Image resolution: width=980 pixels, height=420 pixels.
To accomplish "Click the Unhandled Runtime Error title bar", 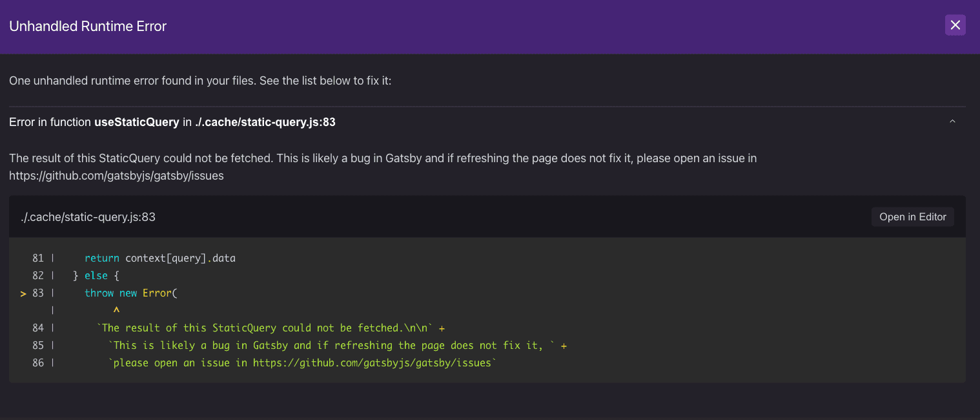I will [x=87, y=26].
